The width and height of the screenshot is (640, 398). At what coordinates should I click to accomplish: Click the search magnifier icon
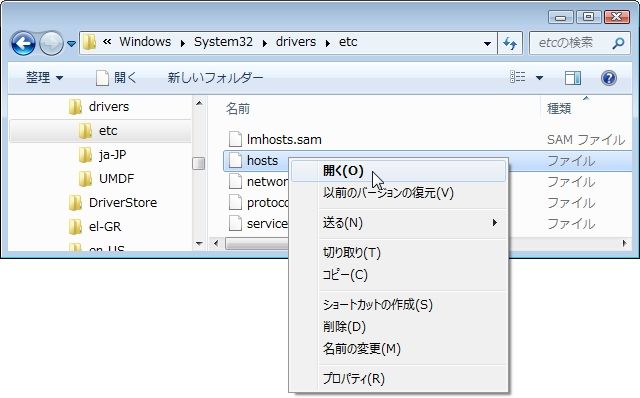click(x=618, y=42)
